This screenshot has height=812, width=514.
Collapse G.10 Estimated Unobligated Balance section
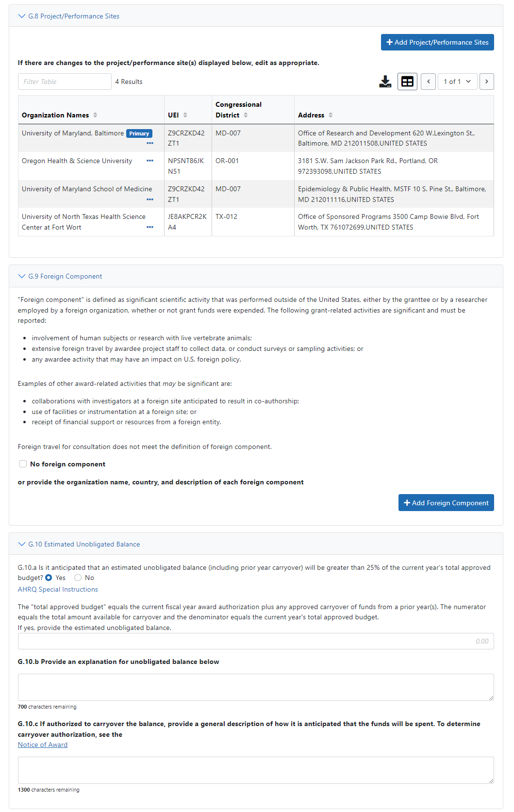tap(22, 544)
